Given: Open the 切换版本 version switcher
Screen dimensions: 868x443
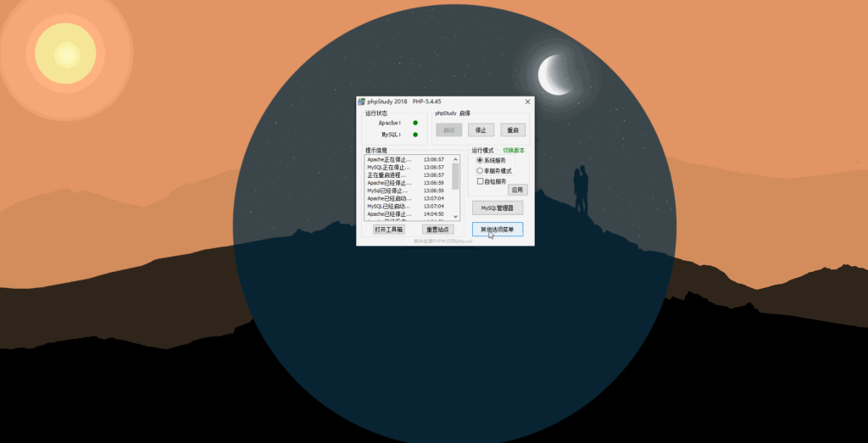Looking at the screenshot, I should pos(514,151).
